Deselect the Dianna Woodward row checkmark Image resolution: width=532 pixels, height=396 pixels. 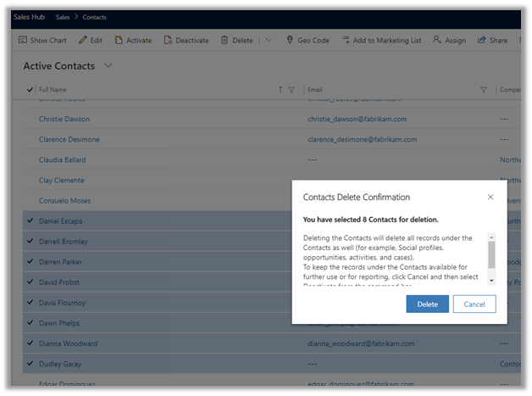(x=30, y=343)
